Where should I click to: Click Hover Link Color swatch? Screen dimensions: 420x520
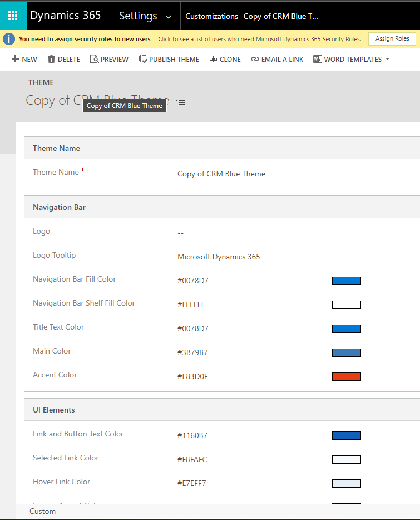tap(347, 483)
